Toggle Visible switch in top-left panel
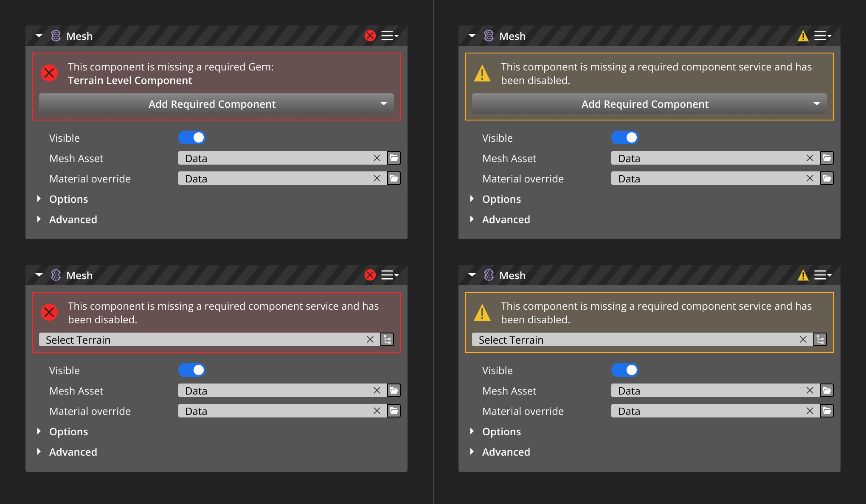This screenshot has height=504, width=866. 193,137
